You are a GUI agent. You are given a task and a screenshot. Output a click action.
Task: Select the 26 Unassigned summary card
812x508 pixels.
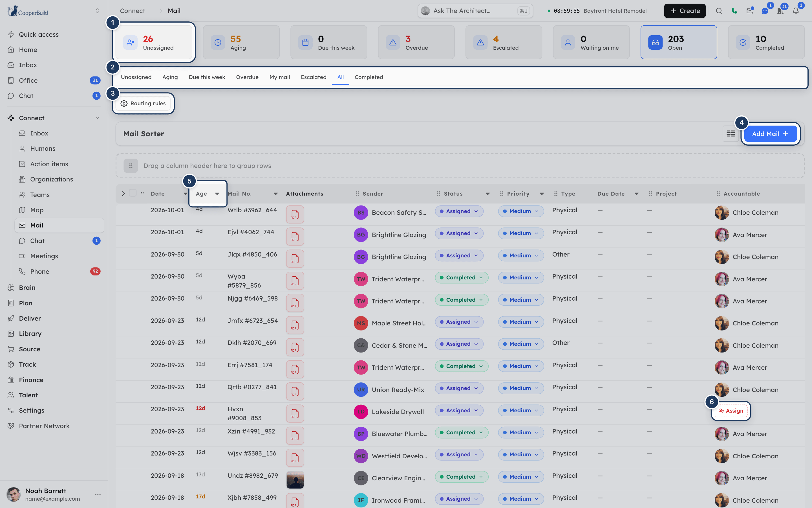click(x=154, y=42)
